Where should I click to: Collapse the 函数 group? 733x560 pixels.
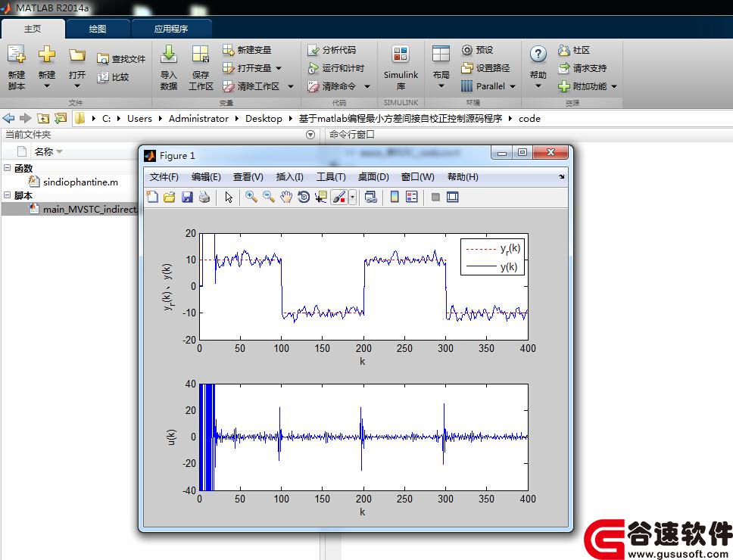[x=7, y=168]
